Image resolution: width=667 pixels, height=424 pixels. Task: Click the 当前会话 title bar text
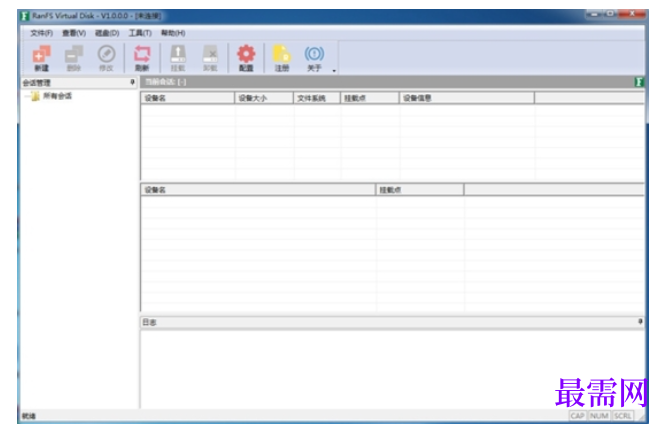click(165, 82)
